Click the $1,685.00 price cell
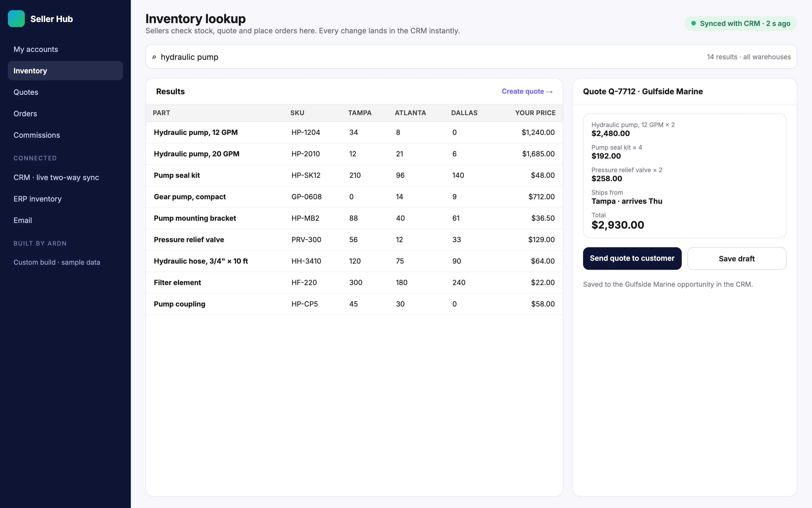The width and height of the screenshot is (812, 508). [538, 154]
